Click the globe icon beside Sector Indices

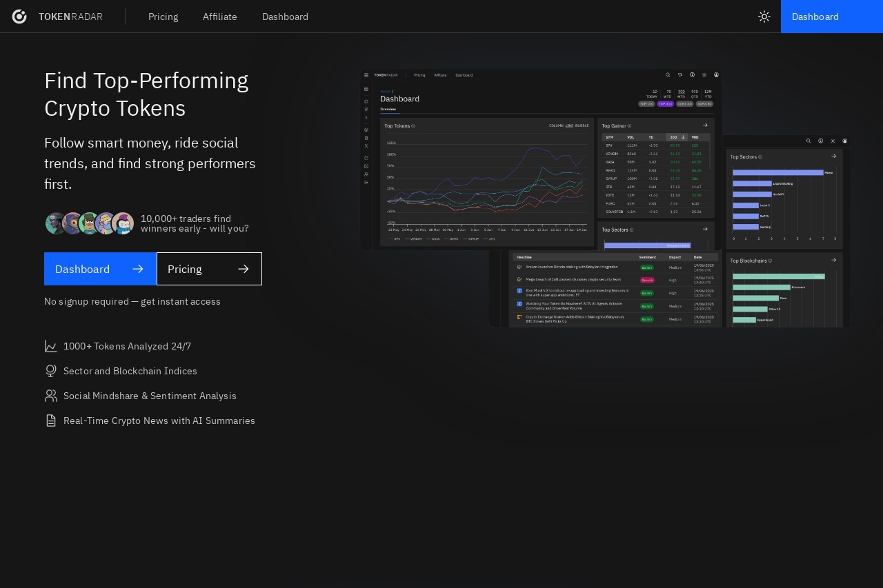(x=51, y=371)
